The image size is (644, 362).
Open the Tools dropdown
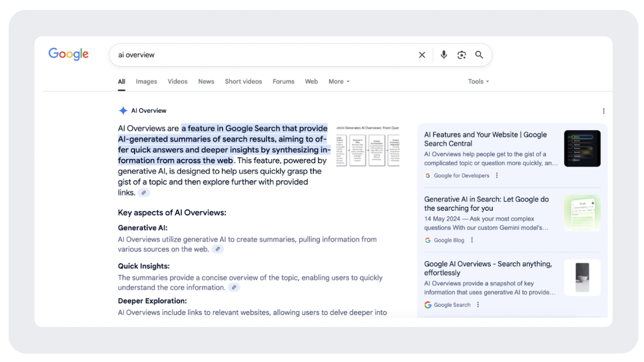pos(479,81)
